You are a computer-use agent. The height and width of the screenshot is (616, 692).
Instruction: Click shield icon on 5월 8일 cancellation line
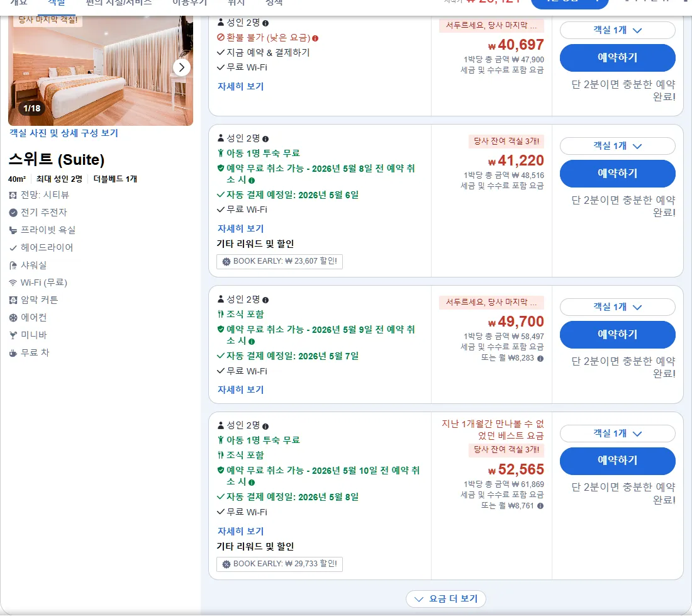(x=221, y=168)
